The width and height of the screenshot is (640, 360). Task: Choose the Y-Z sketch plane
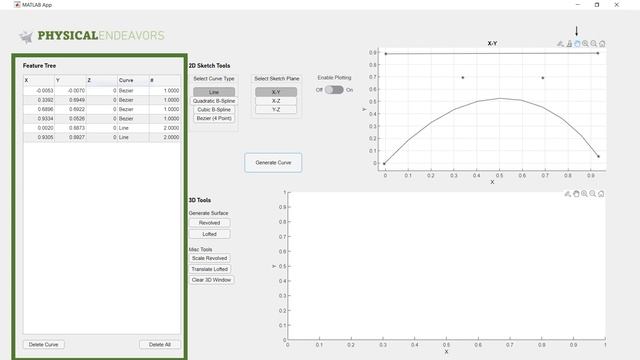(x=276, y=109)
